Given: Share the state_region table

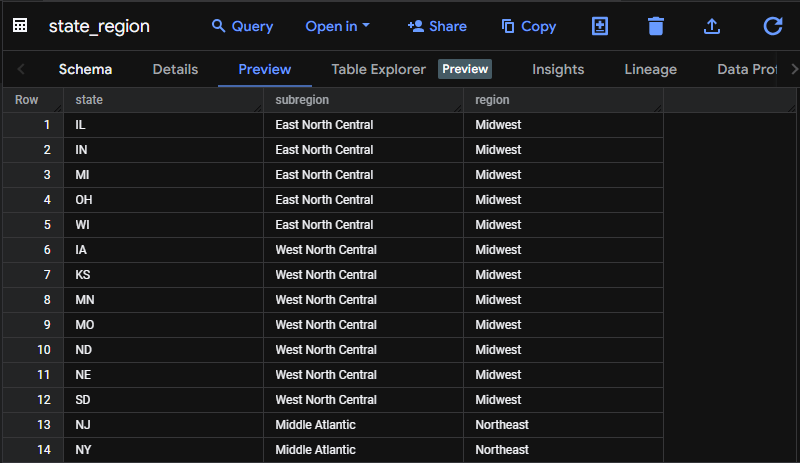Looking at the screenshot, I should click(437, 26).
